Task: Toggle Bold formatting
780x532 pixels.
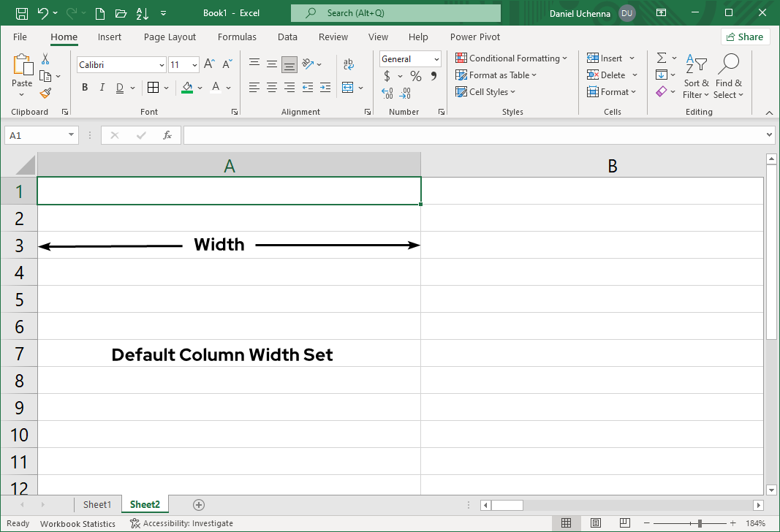Action: click(x=84, y=87)
